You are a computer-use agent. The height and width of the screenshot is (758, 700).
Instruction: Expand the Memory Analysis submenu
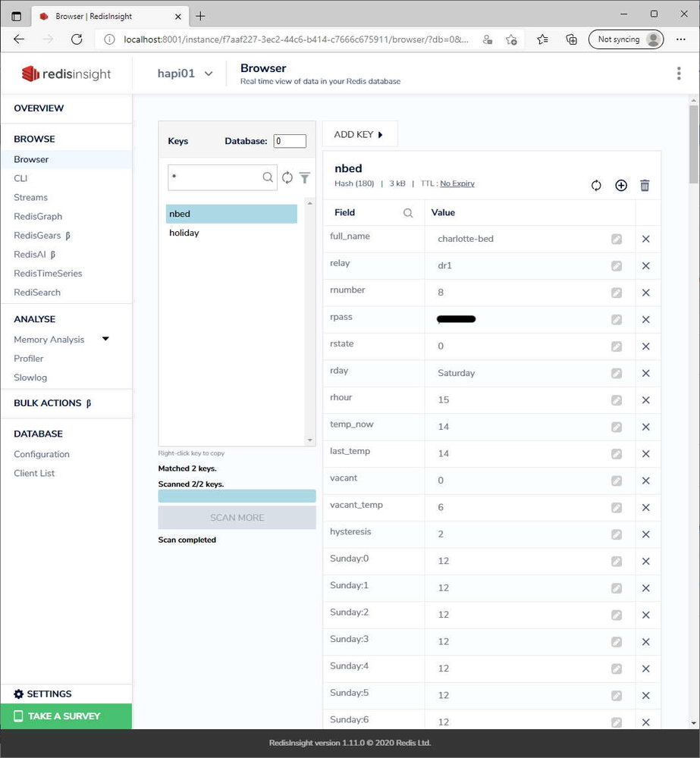tap(105, 339)
